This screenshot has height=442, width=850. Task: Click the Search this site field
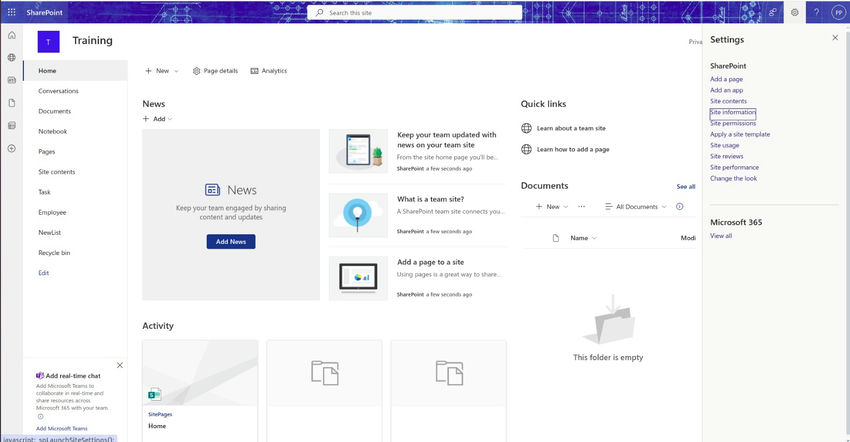click(x=415, y=12)
